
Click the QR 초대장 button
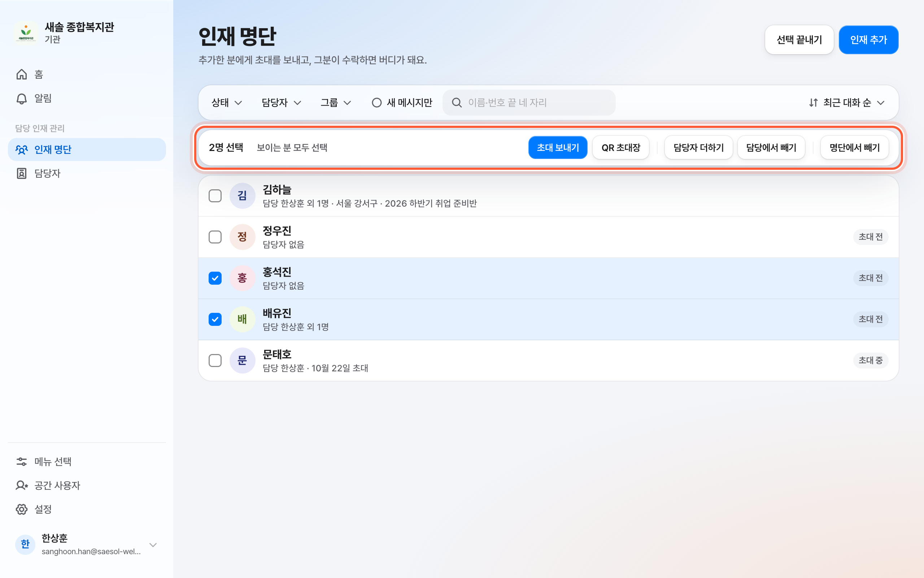tap(621, 147)
